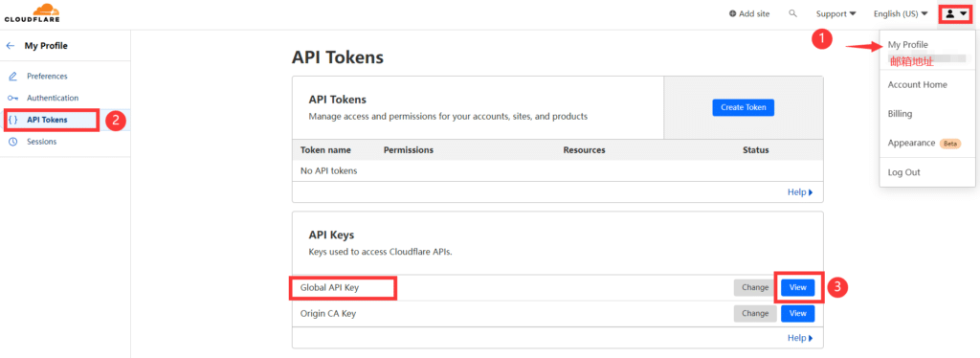
Task: Click the API Tokens braces icon
Action: pos(13,120)
